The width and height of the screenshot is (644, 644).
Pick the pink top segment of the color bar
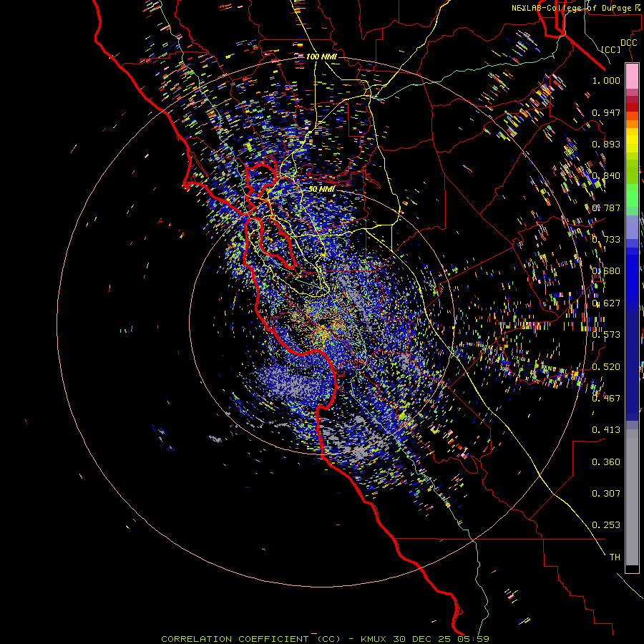pos(632,76)
